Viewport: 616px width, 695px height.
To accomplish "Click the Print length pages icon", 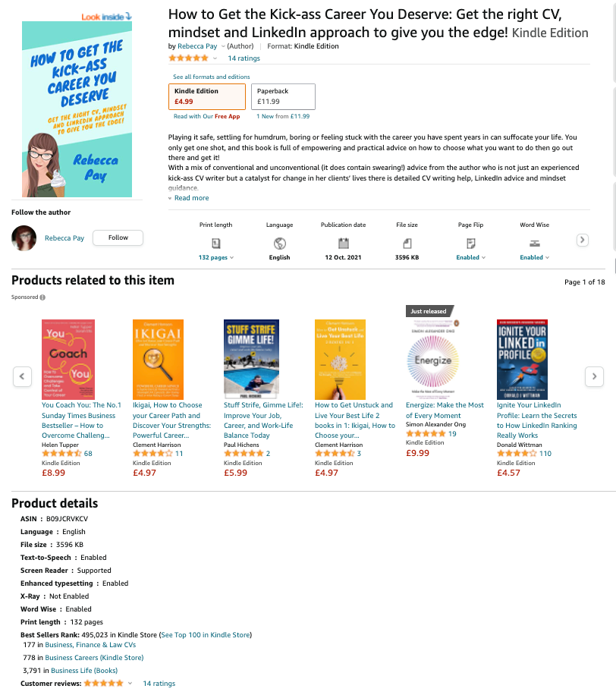I will tap(215, 244).
